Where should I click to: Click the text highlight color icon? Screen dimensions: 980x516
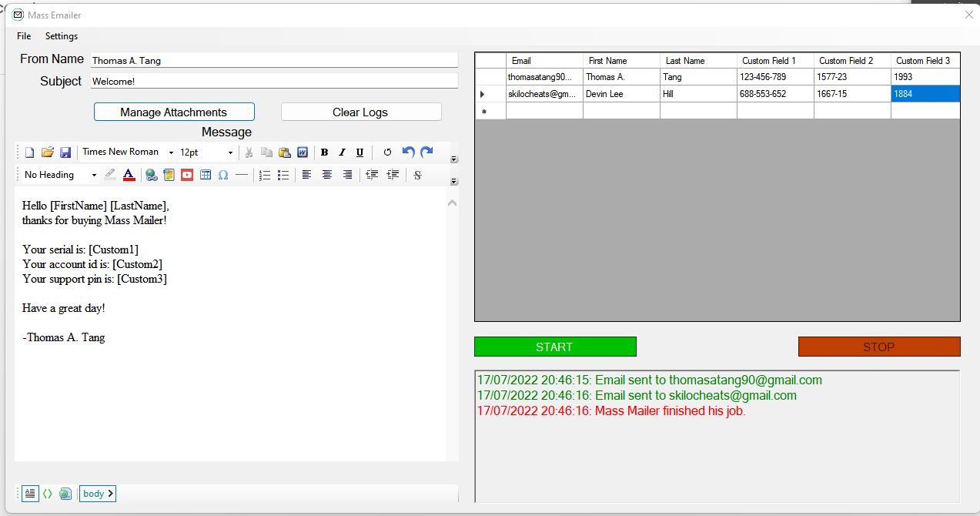coord(110,175)
